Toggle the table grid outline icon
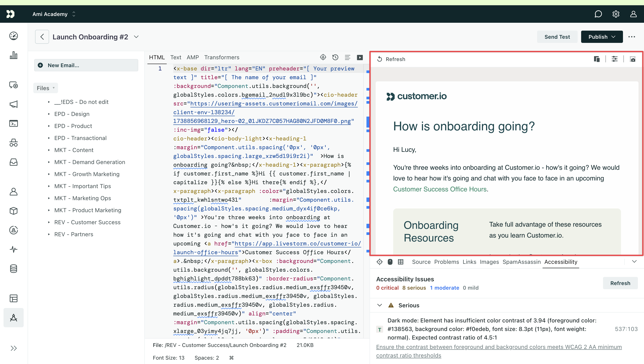The image size is (644, 364). click(400, 262)
